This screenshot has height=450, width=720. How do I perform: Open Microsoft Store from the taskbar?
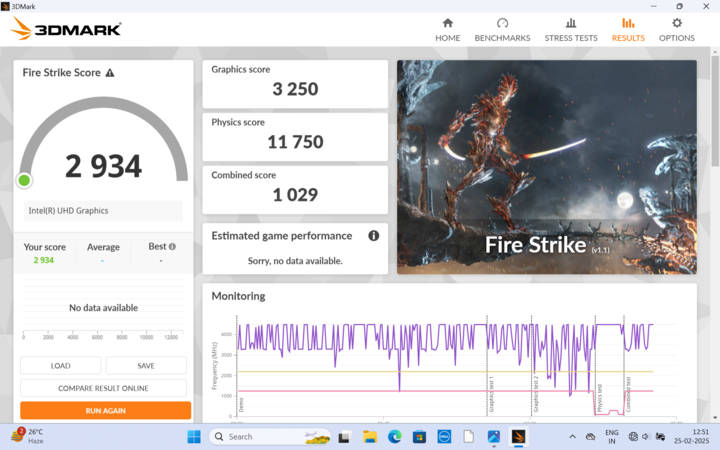point(419,437)
